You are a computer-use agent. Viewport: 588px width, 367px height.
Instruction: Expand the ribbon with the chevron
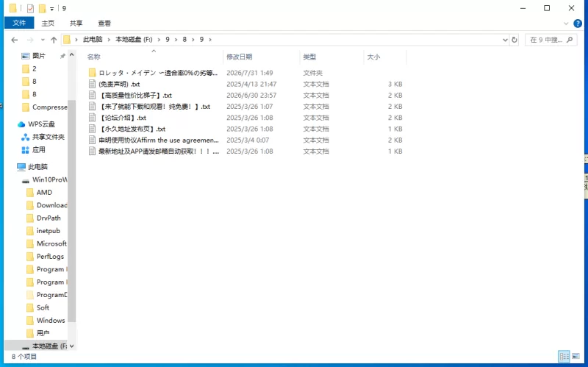[566, 24]
